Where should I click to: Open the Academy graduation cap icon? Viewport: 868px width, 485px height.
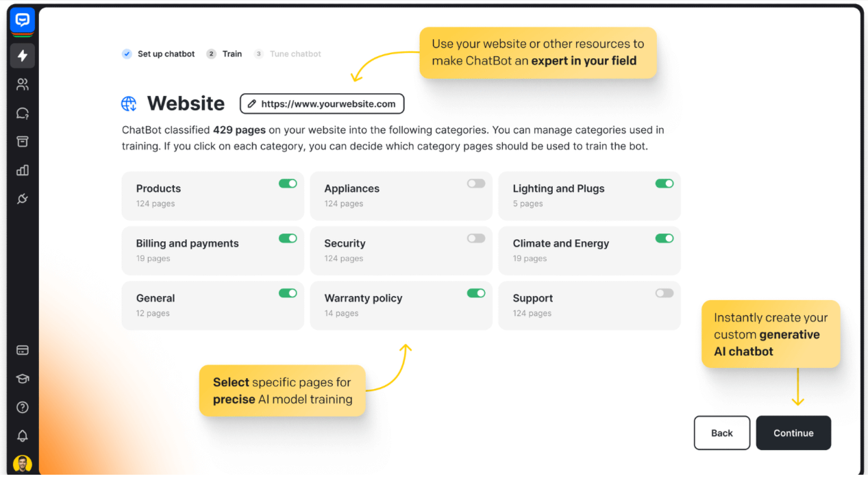(22, 378)
